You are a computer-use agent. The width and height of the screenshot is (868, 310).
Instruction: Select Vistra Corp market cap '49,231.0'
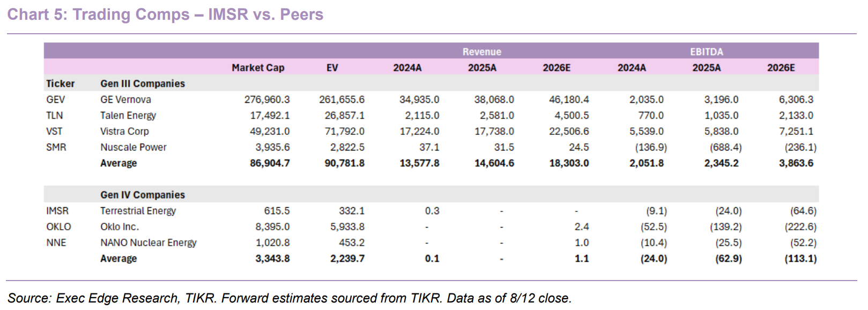pyautogui.click(x=270, y=131)
